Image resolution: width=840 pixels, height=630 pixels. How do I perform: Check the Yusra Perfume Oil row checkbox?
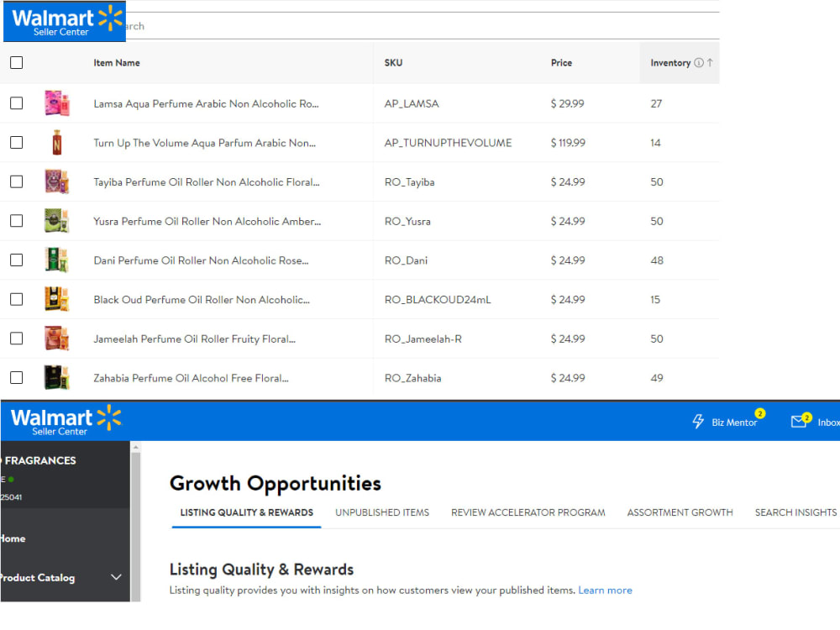pyautogui.click(x=17, y=221)
